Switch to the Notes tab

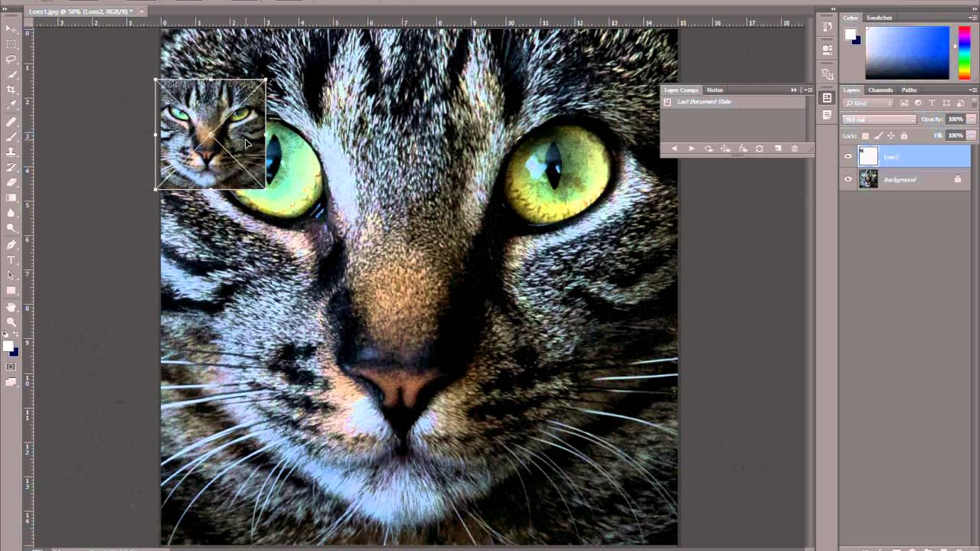coord(714,90)
